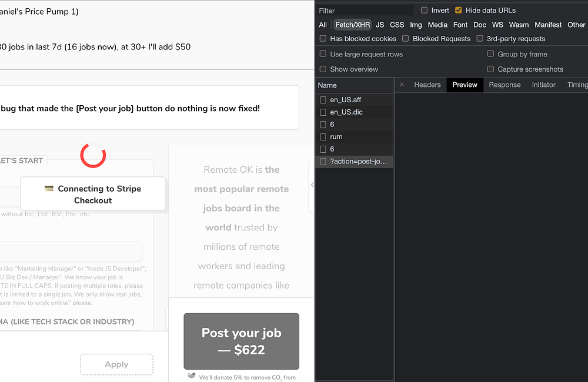This screenshot has height=382, width=588.
Task: Open the Preview tab
Action: pyautogui.click(x=465, y=85)
